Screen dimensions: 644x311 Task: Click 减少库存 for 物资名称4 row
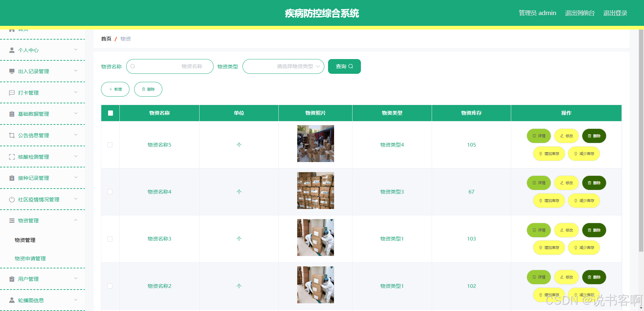pyautogui.click(x=584, y=201)
